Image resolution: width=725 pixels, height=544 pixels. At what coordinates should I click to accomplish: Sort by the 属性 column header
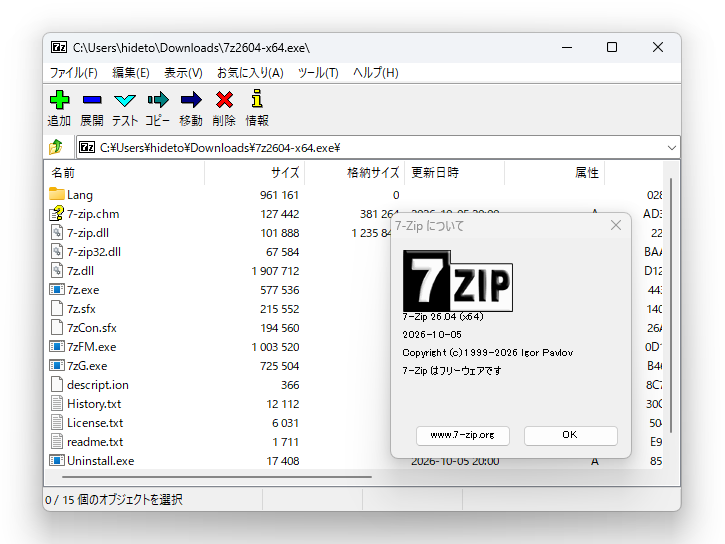click(x=554, y=173)
